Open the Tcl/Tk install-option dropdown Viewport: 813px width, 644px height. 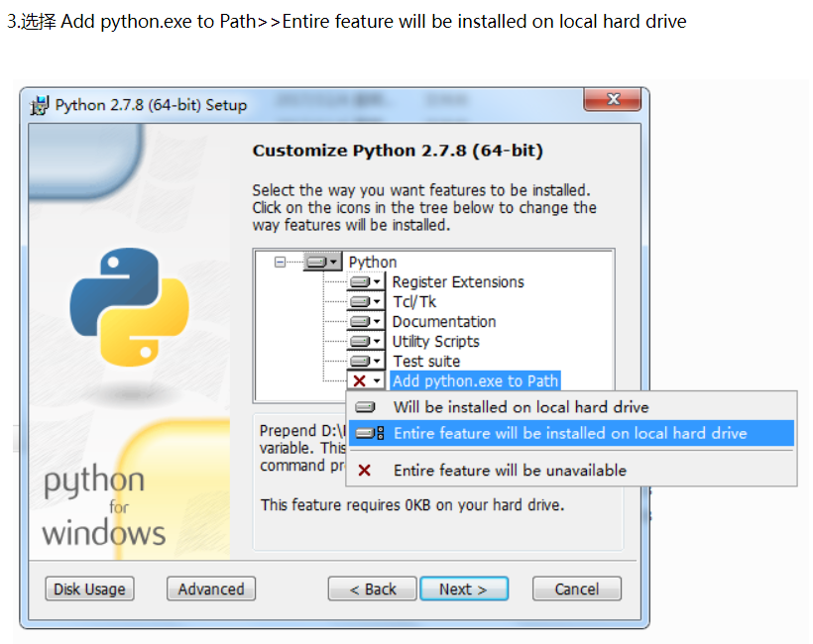coord(366,301)
